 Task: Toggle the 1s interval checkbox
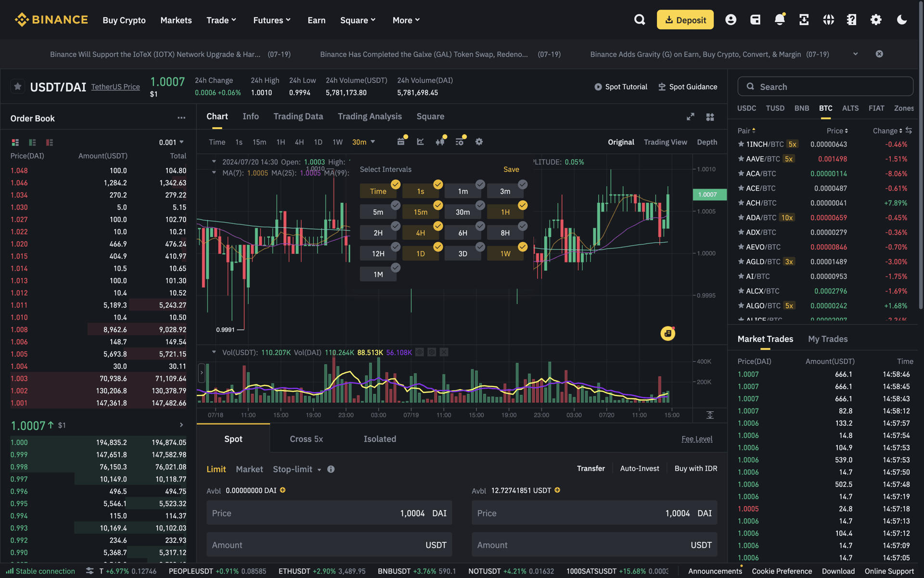pyautogui.click(x=438, y=184)
